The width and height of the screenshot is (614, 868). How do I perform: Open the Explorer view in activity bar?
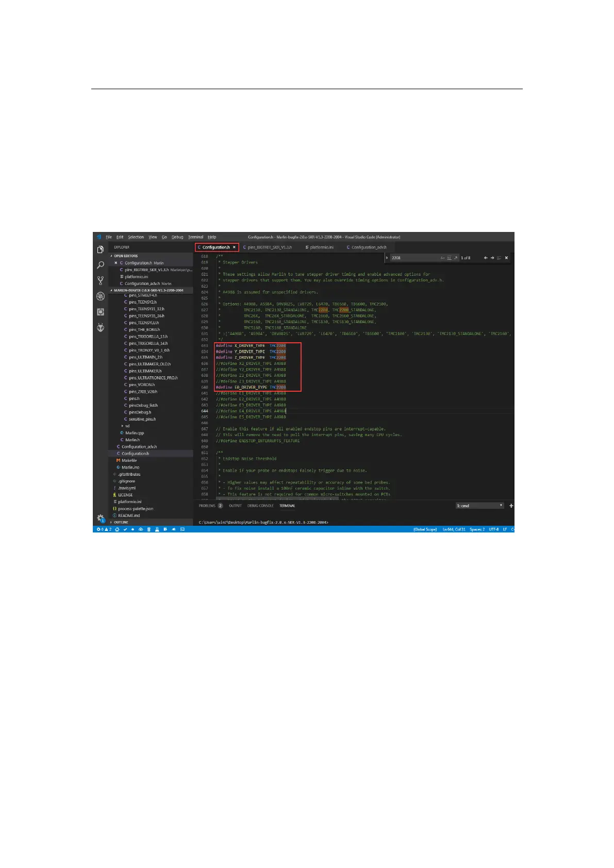(101, 249)
